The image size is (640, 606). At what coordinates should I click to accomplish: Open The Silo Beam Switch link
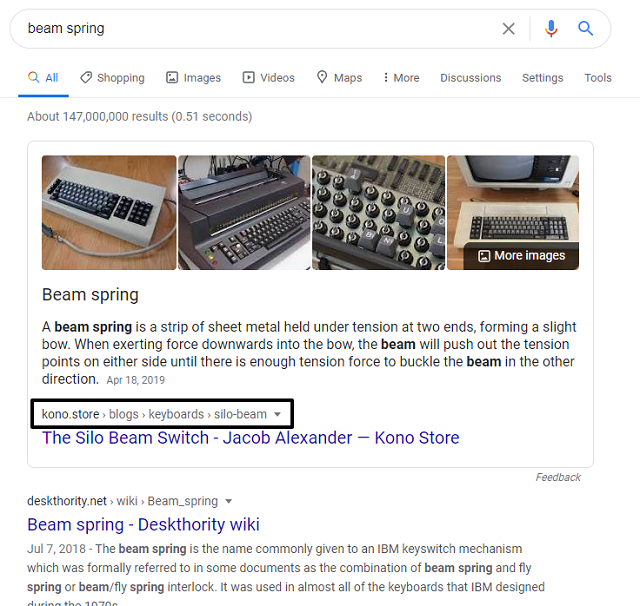[250, 438]
